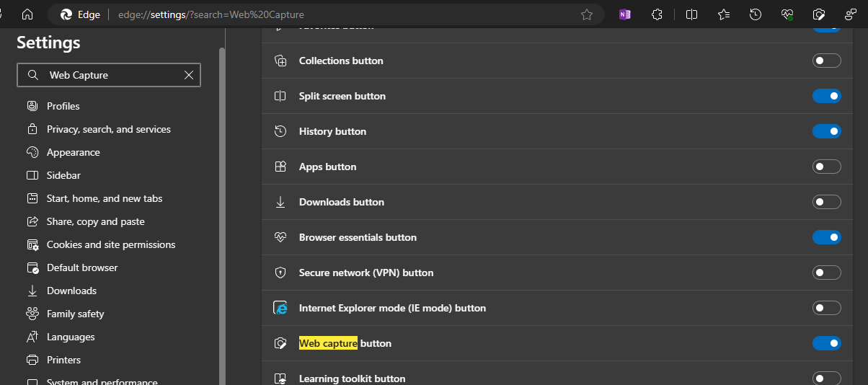This screenshot has width=868, height=385.
Task: Open the Appearance settings section
Action: pyautogui.click(x=73, y=152)
